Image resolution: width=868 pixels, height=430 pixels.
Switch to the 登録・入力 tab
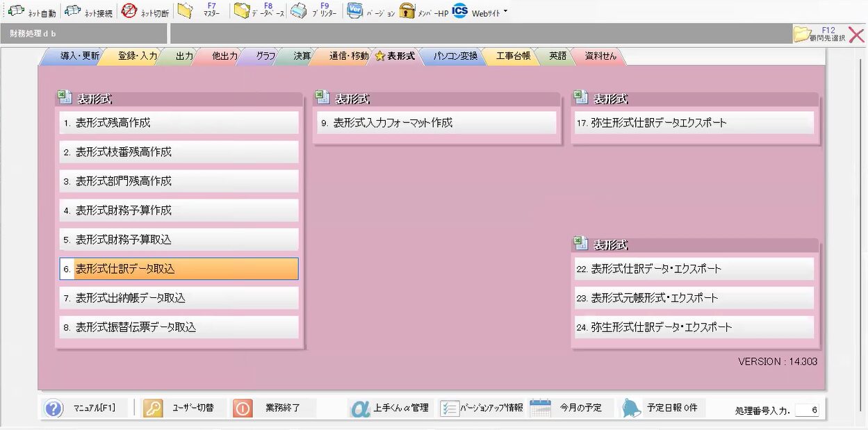point(137,56)
